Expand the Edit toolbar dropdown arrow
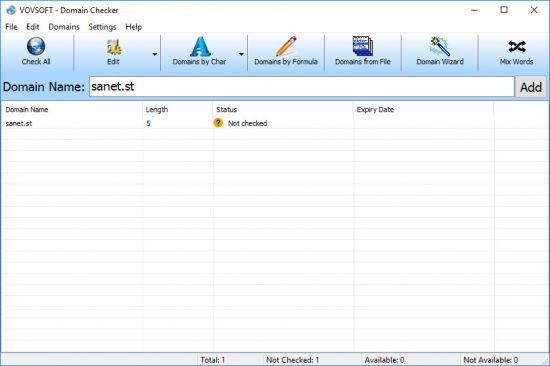Image resolution: width=550 pixels, height=366 pixels. coord(154,54)
